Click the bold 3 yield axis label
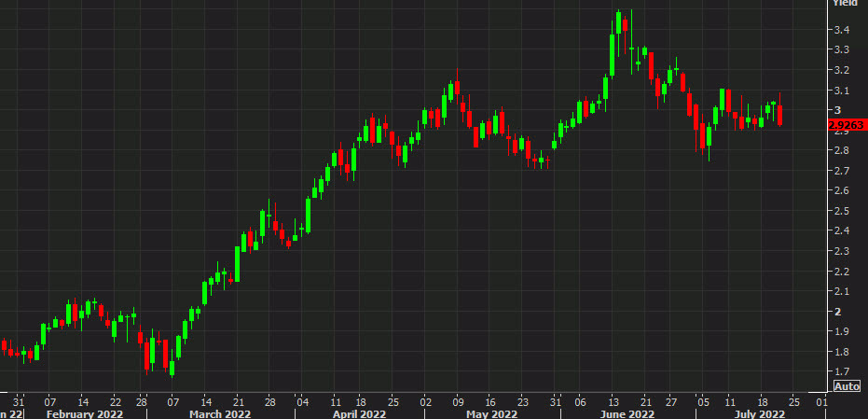The width and height of the screenshot is (868, 419). click(x=837, y=110)
